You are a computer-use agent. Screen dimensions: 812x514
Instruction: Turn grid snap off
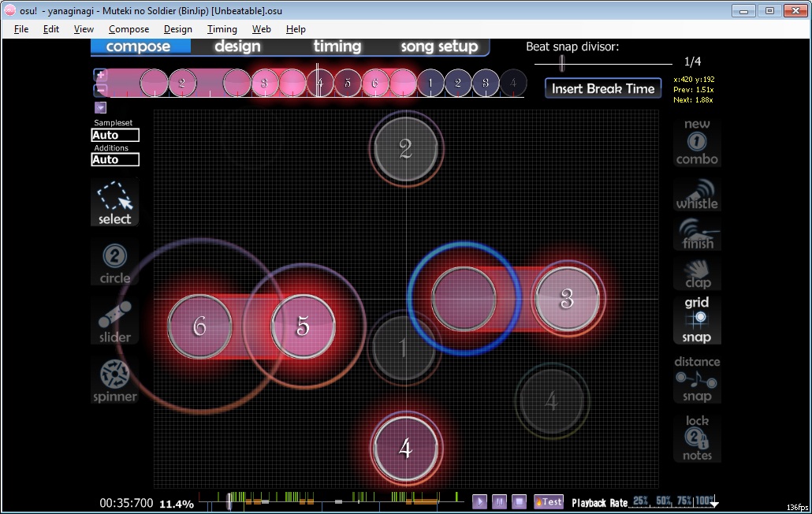(697, 319)
